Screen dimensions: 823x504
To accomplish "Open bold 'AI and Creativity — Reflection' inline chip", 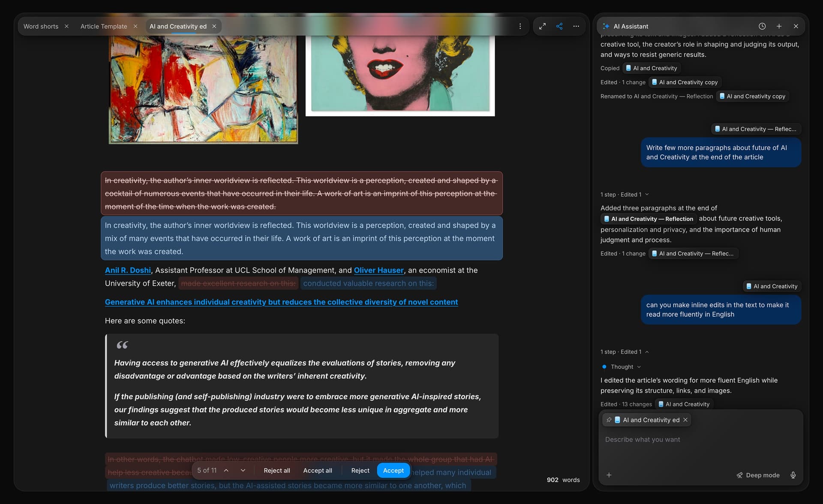I will [648, 219].
